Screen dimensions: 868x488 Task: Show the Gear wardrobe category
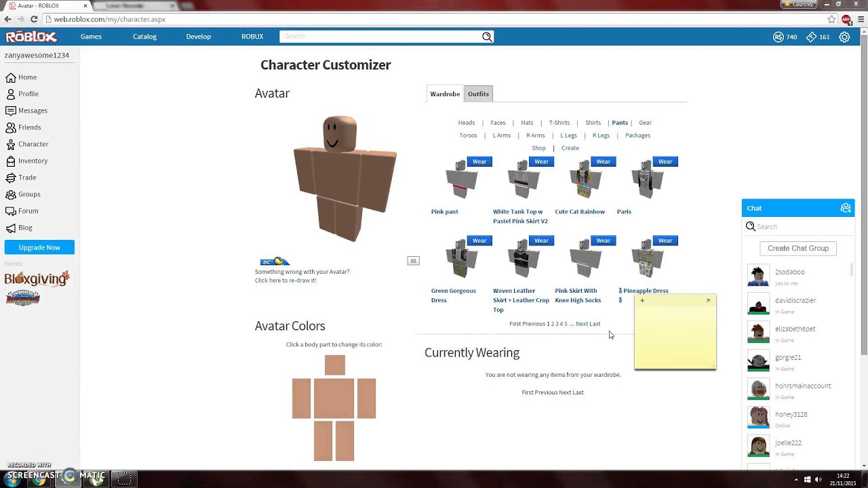[645, 123]
